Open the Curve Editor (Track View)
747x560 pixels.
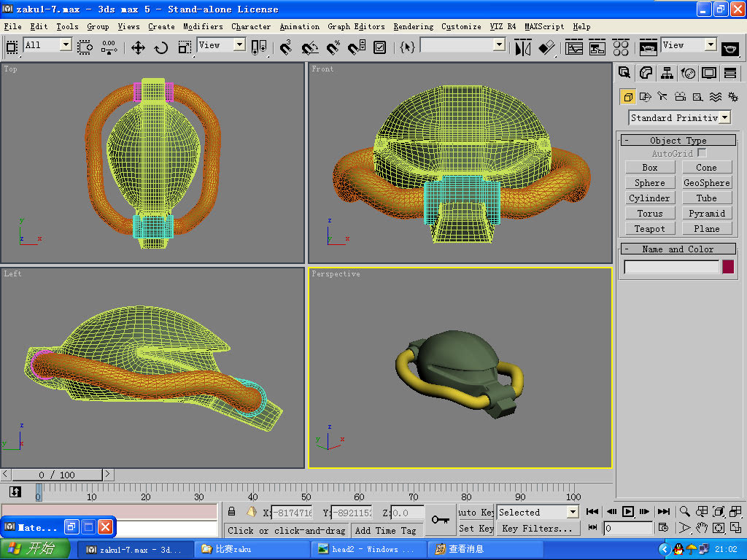click(573, 47)
